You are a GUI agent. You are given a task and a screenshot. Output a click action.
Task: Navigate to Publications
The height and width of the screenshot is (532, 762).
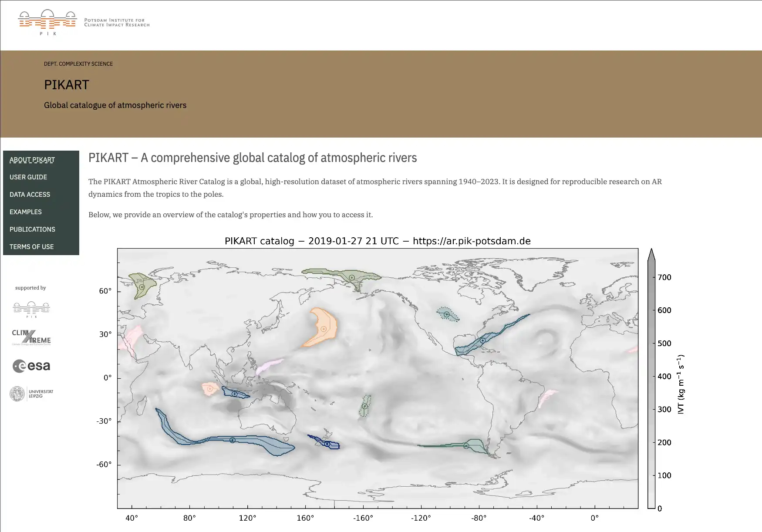coord(32,229)
